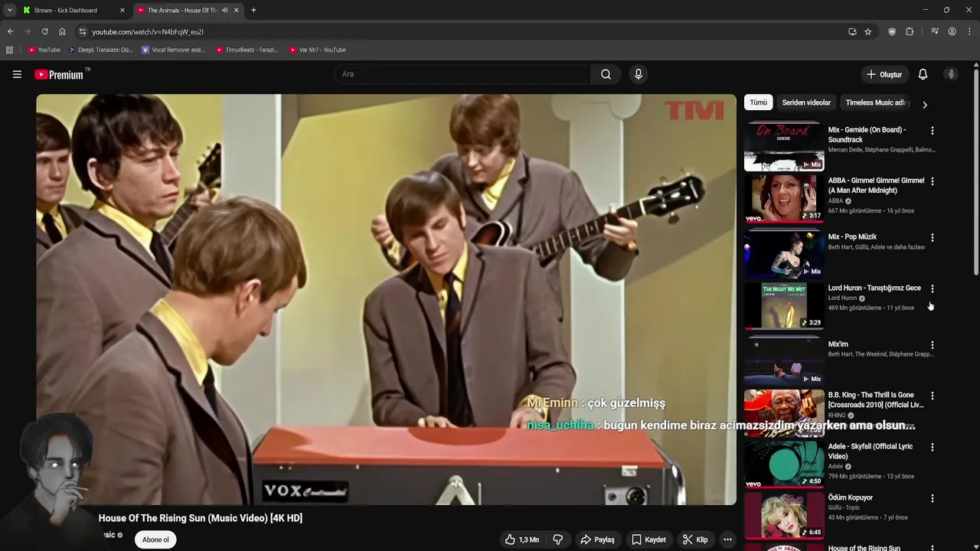Open DeepL Translate bookmark
The width and height of the screenshot is (980, 551).
tap(100, 50)
